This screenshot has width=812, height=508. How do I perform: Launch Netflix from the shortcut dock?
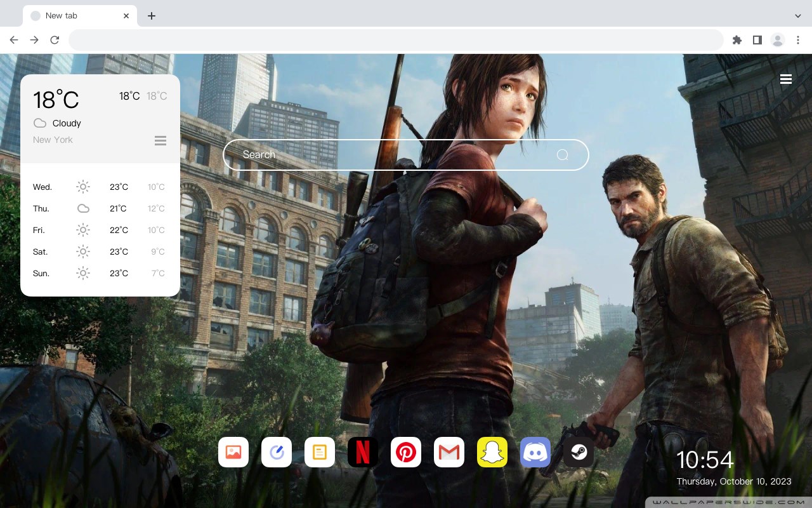pyautogui.click(x=363, y=452)
